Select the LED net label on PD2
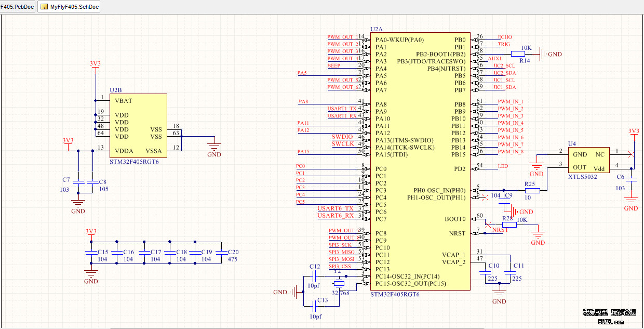The height and width of the screenshot is (329, 644). click(503, 166)
